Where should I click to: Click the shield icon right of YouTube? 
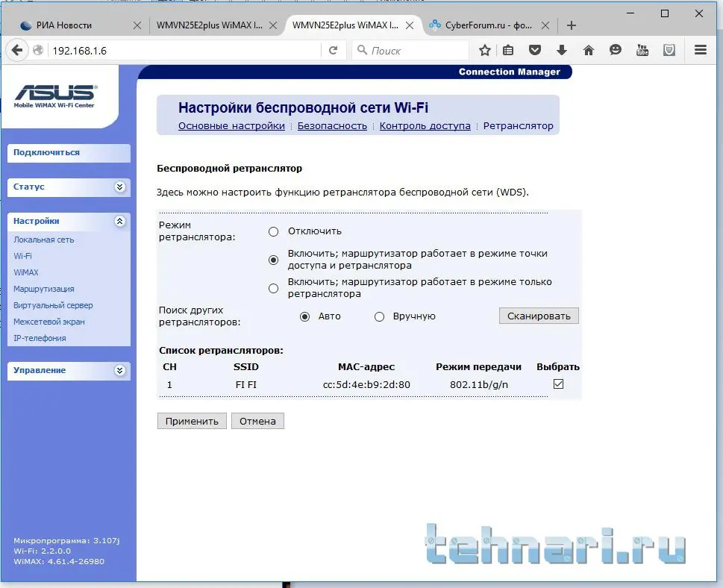click(669, 50)
